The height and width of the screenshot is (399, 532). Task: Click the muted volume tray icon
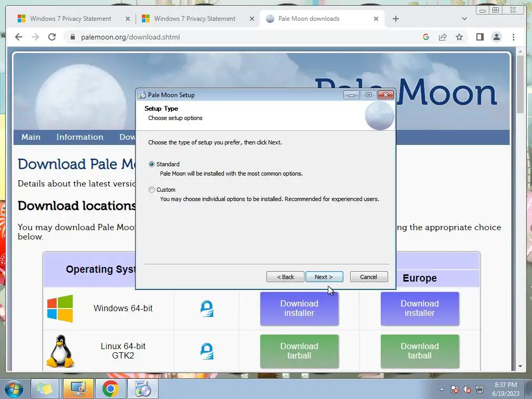[467, 389]
